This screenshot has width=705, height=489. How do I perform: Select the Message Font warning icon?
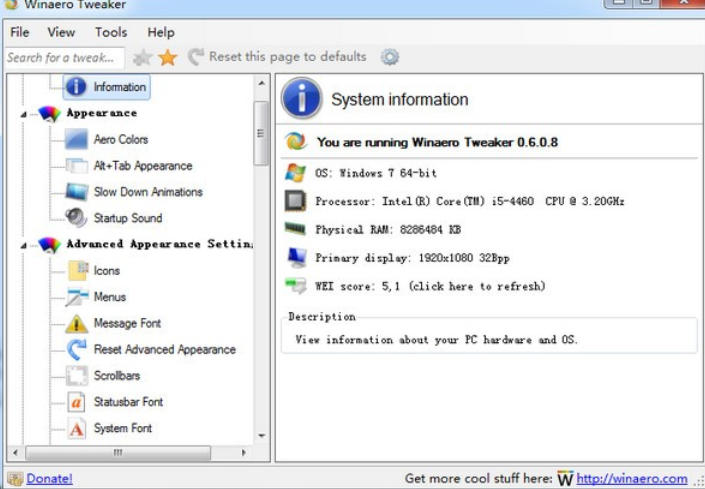point(77,324)
